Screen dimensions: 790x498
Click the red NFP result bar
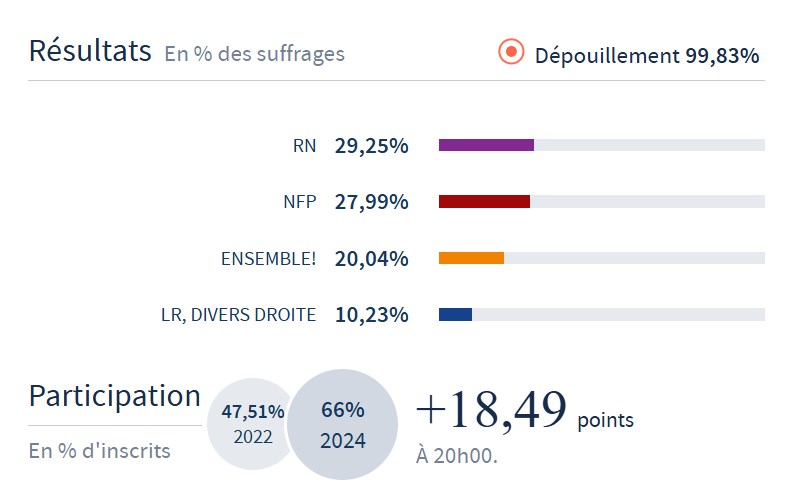(484, 202)
